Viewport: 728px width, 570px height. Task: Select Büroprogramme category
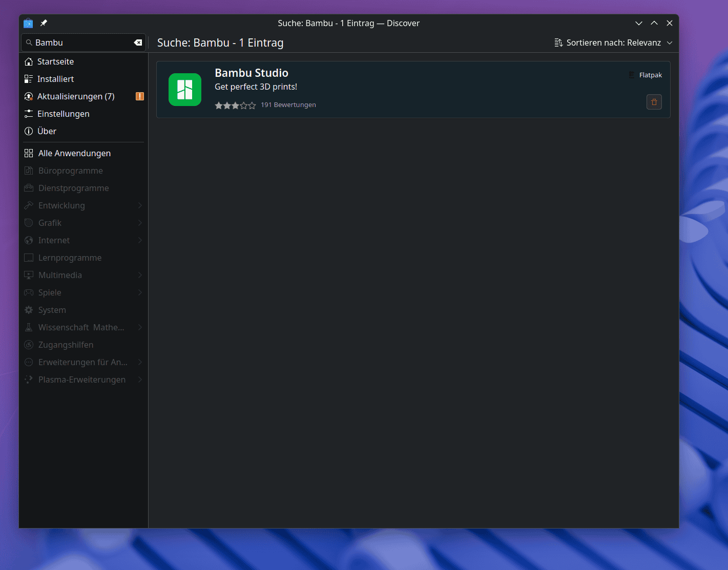tap(84, 171)
